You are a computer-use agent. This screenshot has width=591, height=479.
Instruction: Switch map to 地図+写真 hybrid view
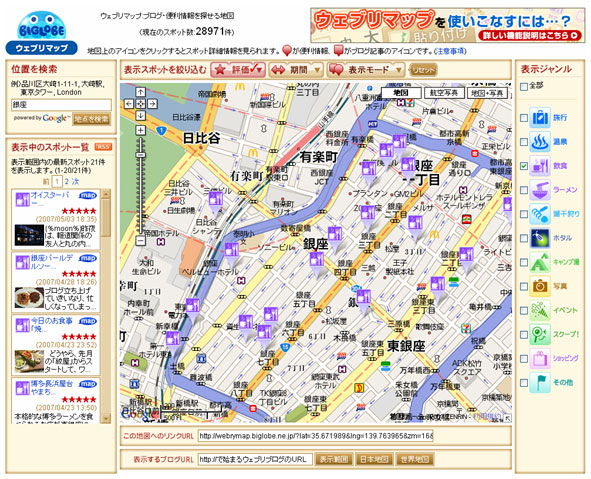[x=487, y=93]
